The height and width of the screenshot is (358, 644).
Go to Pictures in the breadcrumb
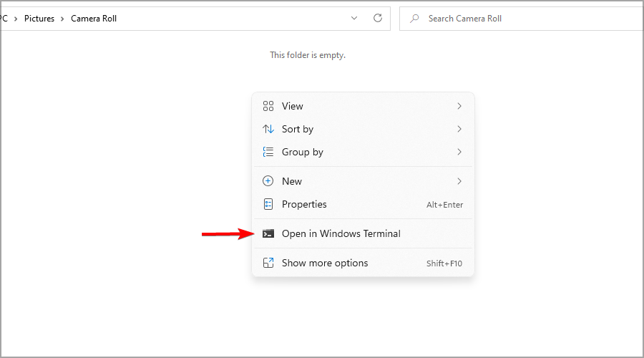coord(39,19)
